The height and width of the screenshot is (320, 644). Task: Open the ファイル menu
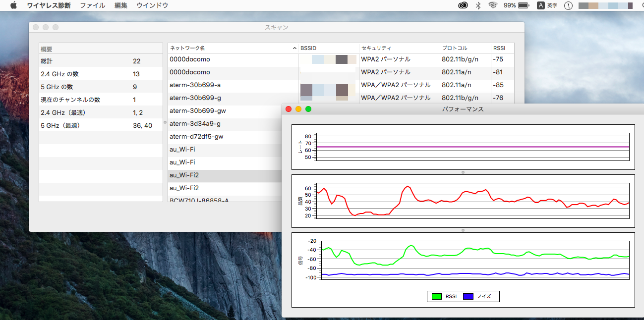coord(93,5)
